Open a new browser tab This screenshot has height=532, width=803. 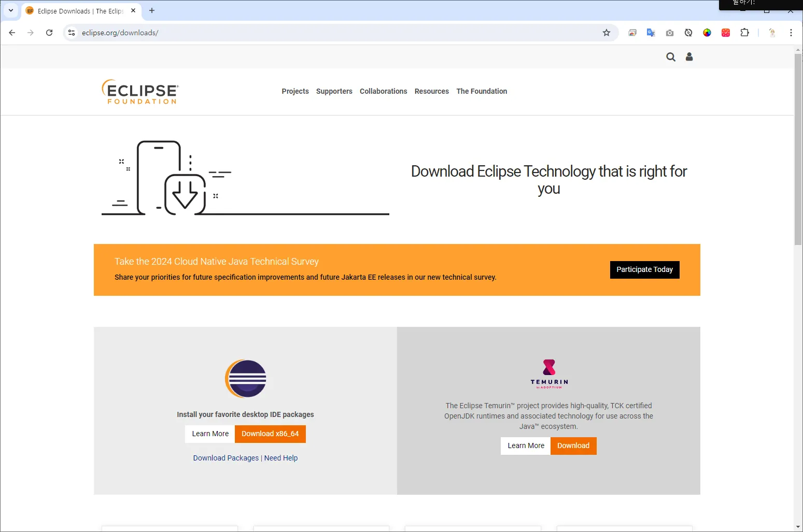tap(152, 10)
